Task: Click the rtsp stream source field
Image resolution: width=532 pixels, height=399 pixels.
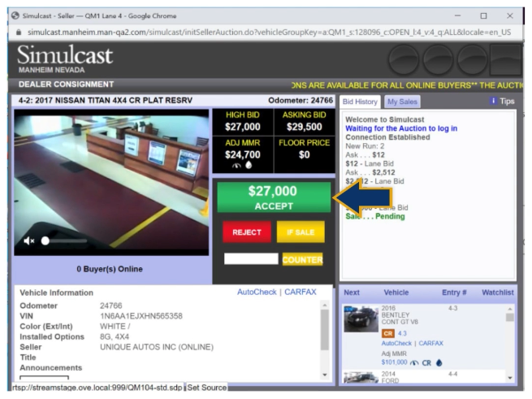Action: point(97,388)
